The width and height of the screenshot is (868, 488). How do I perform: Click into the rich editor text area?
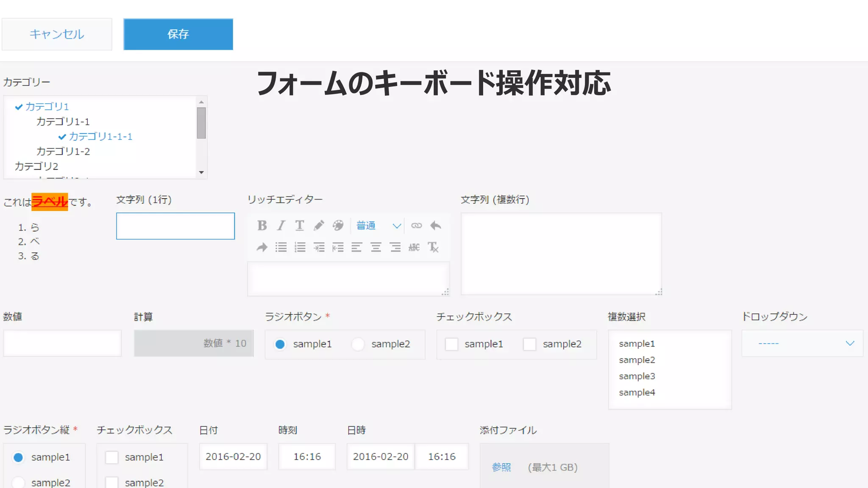pos(348,278)
